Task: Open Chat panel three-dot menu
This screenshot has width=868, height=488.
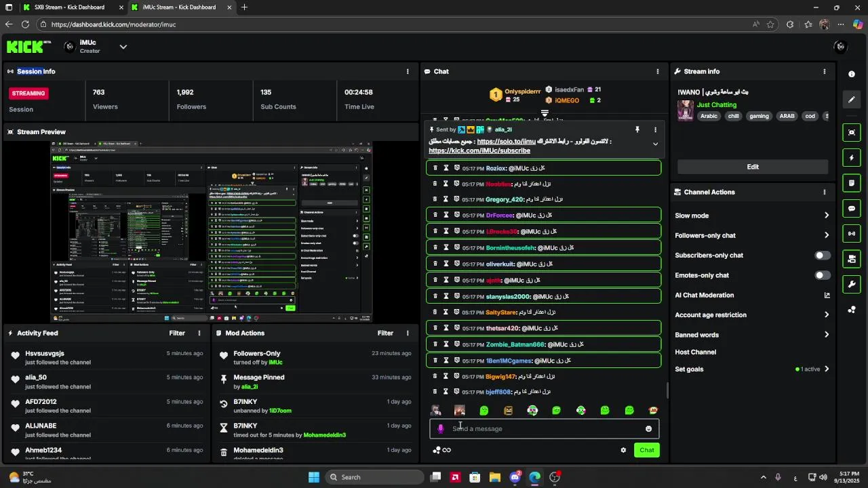Action: pyautogui.click(x=657, y=71)
